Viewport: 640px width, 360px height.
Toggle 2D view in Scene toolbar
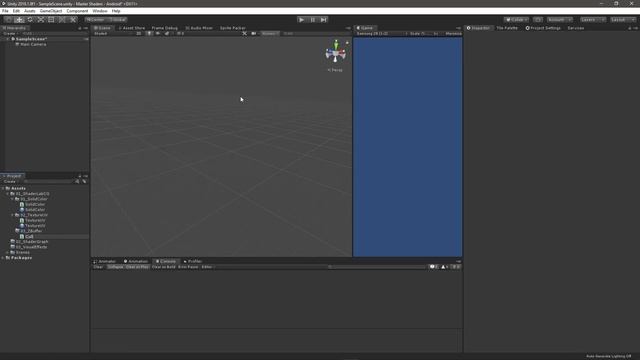[x=139, y=33]
